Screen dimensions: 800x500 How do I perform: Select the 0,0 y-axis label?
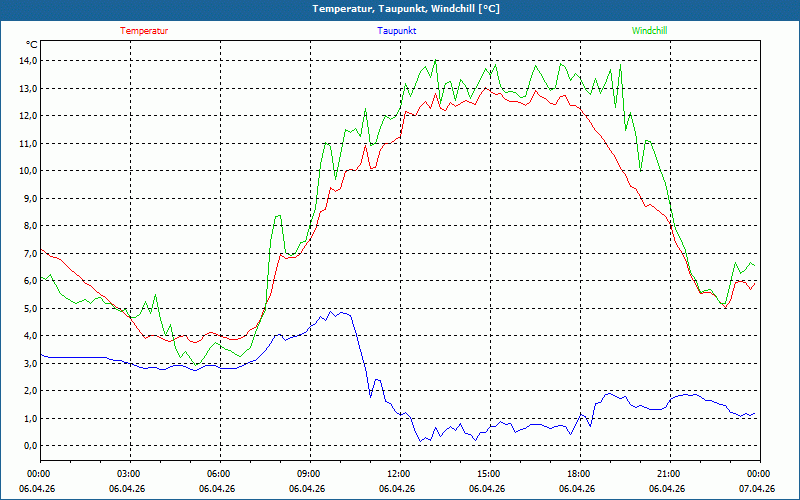coord(29,446)
